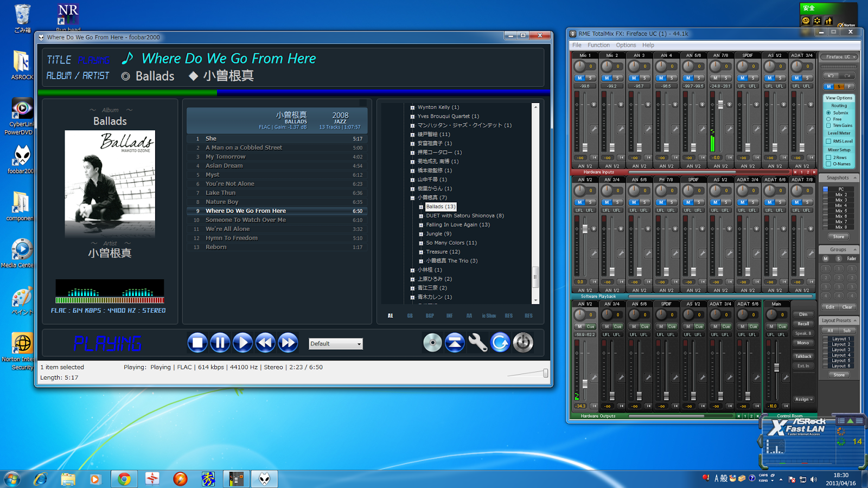Toggle Cue on the Main channel
868x488 pixels.
pyautogui.click(x=782, y=327)
